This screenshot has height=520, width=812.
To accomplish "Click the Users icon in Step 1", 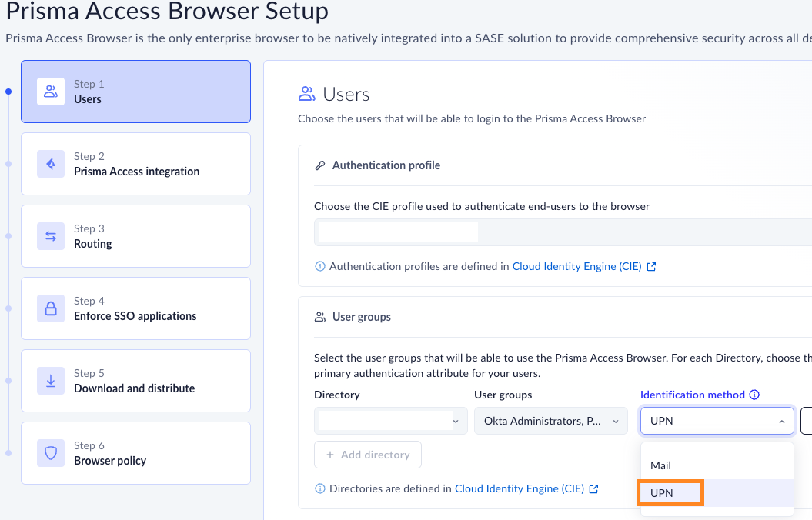I will pyautogui.click(x=51, y=92).
